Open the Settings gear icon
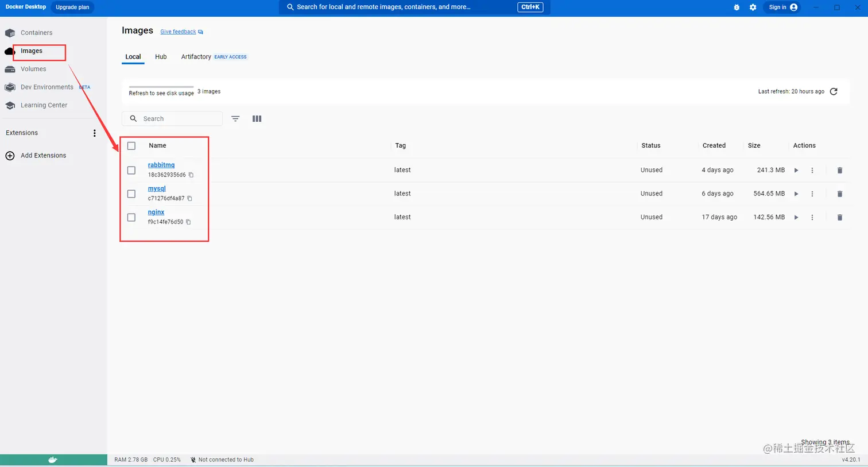The image size is (868, 467). 753,7
